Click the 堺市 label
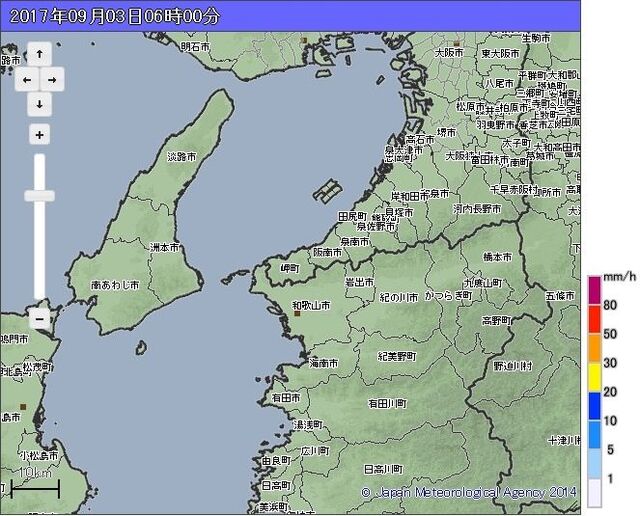This screenshot has width=640, height=516. (446, 133)
